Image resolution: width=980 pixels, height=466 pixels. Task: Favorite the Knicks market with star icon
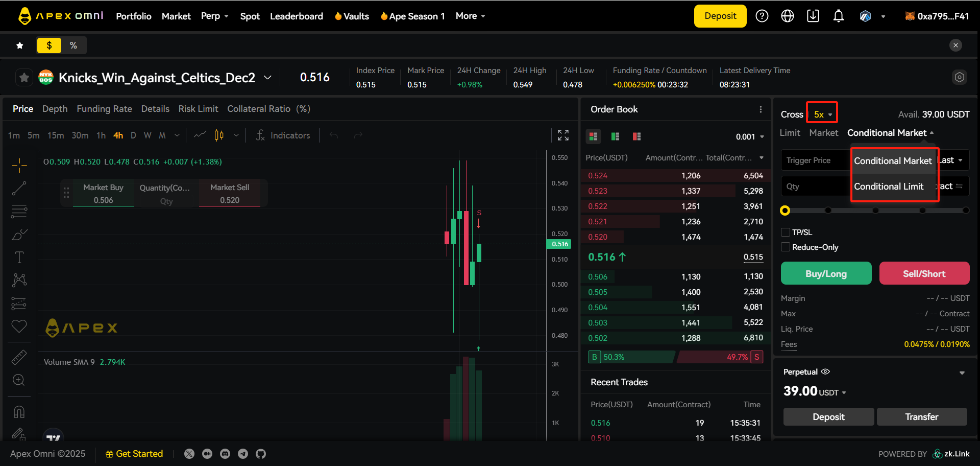tap(24, 78)
